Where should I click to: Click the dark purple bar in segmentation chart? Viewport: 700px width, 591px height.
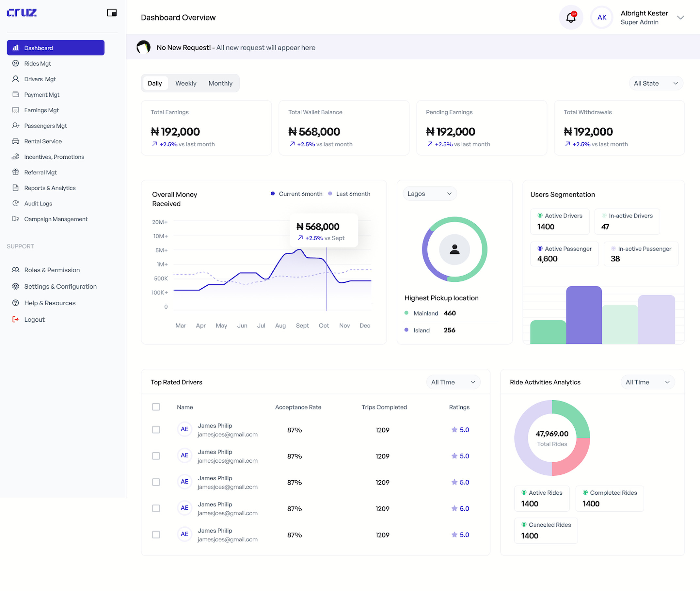[x=584, y=315]
